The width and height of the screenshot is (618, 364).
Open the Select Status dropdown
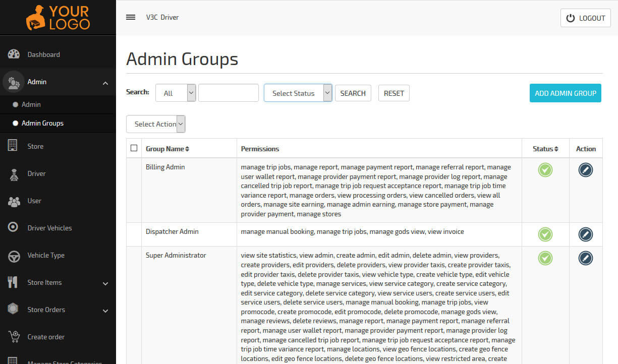click(x=298, y=93)
